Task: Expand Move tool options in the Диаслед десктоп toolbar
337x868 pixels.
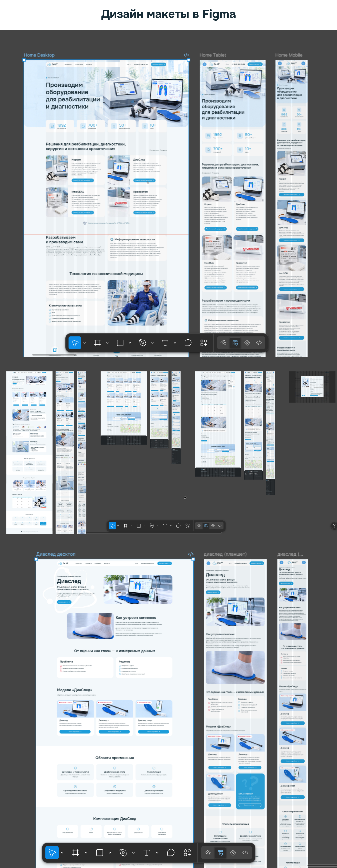Action: 62,853
